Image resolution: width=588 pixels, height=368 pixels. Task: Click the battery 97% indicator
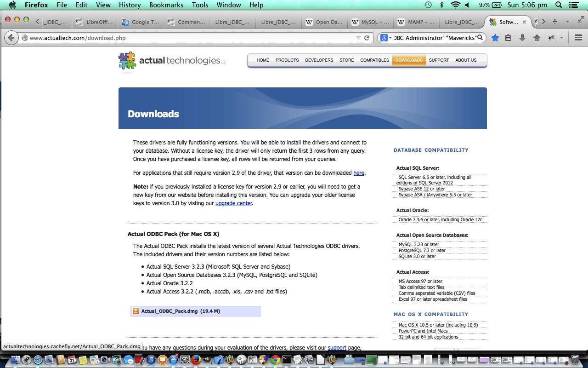click(491, 5)
